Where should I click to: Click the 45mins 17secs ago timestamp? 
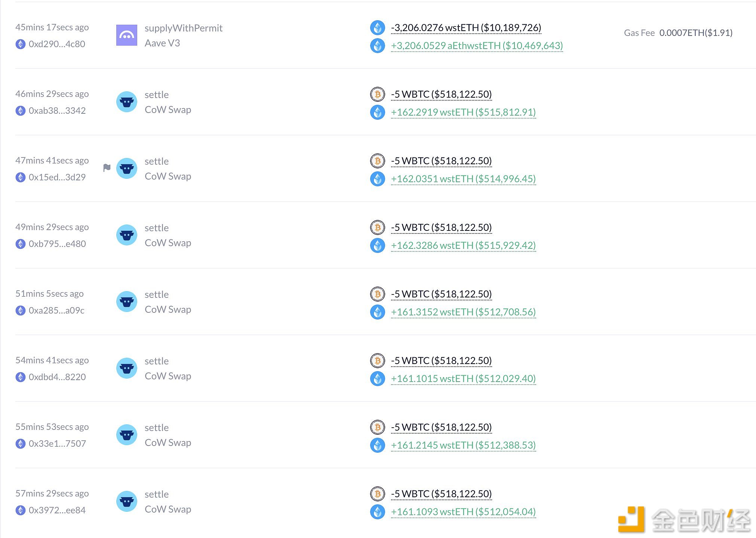pyautogui.click(x=52, y=27)
